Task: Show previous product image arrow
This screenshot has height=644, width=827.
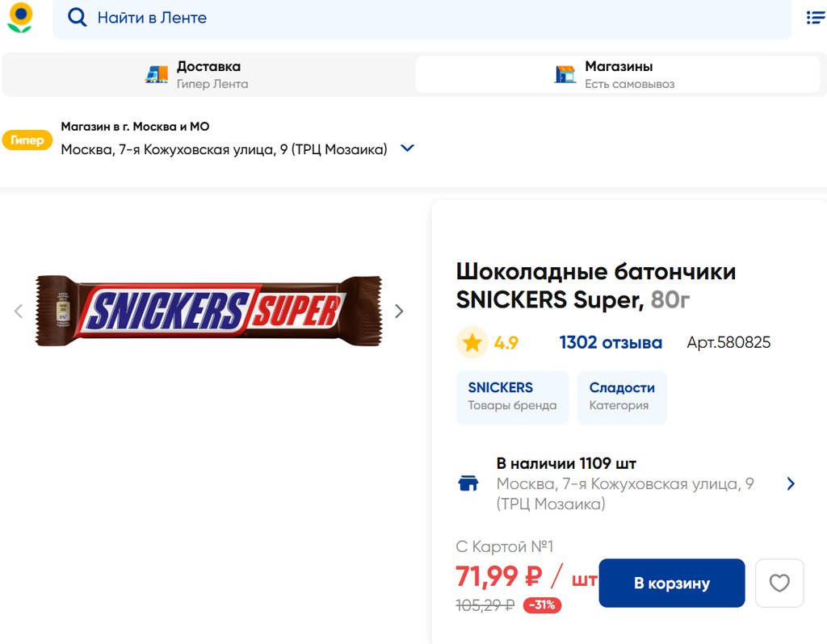Action: point(19,312)
